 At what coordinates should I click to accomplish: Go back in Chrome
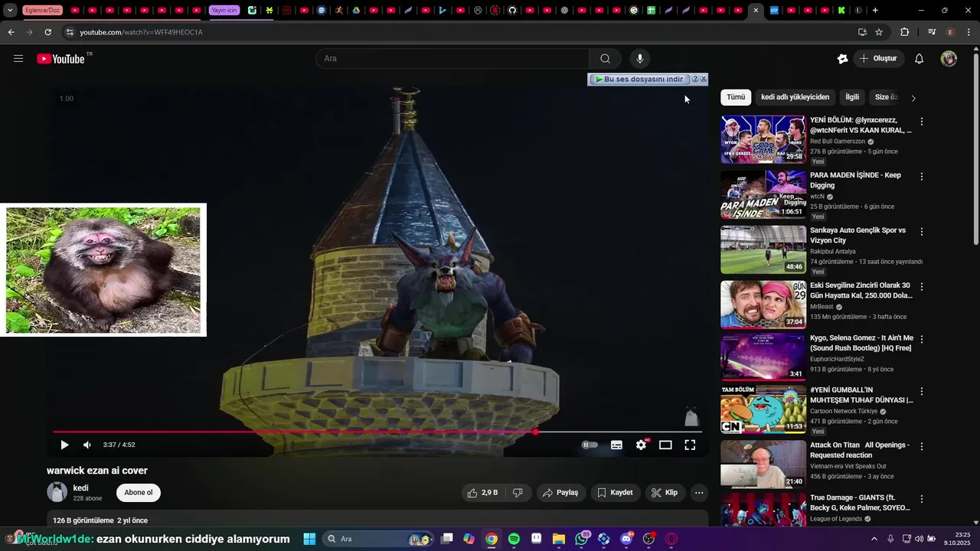pyautogui.click(x=11, y=32)
